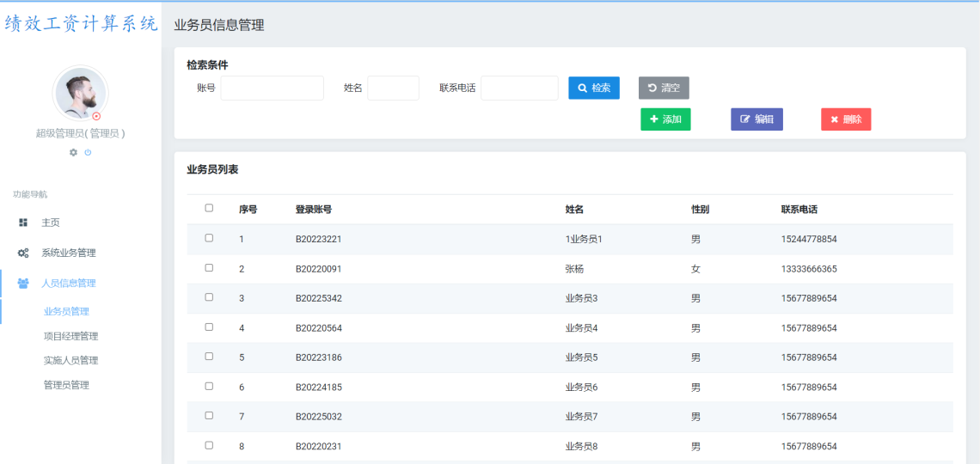Image resolution: width=980 pixels, height=464 pixels.
Task: Click the power logout icon under the avatar
Action: click(89, 152)
